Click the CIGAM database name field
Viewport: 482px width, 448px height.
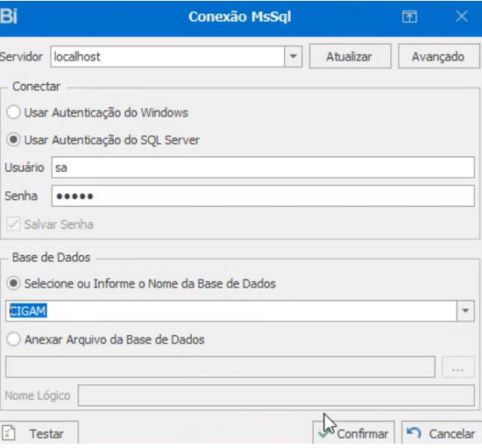tap(231, 311)
